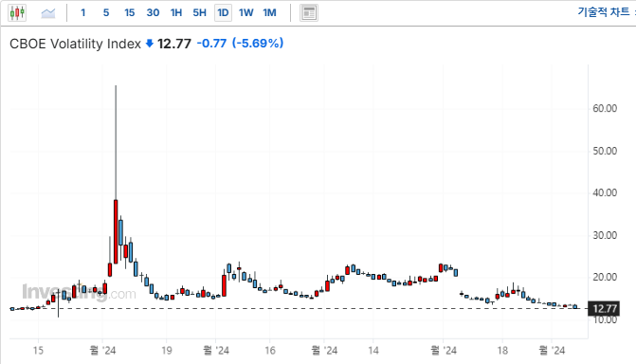Select the 1 minute interval
The height and width of the screenshot is (364, 636).
(83, 13)
